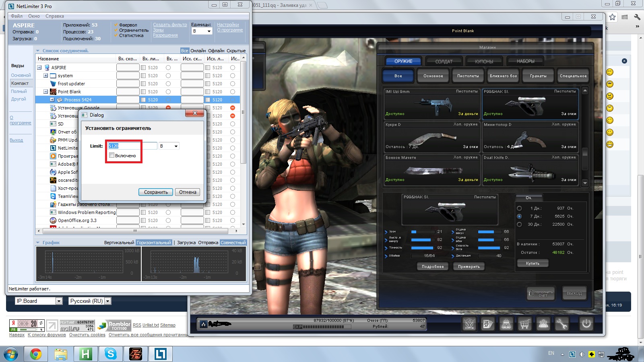
Task: Open Windows Explorer from the taskbar
Action: [x=61, y=354]
